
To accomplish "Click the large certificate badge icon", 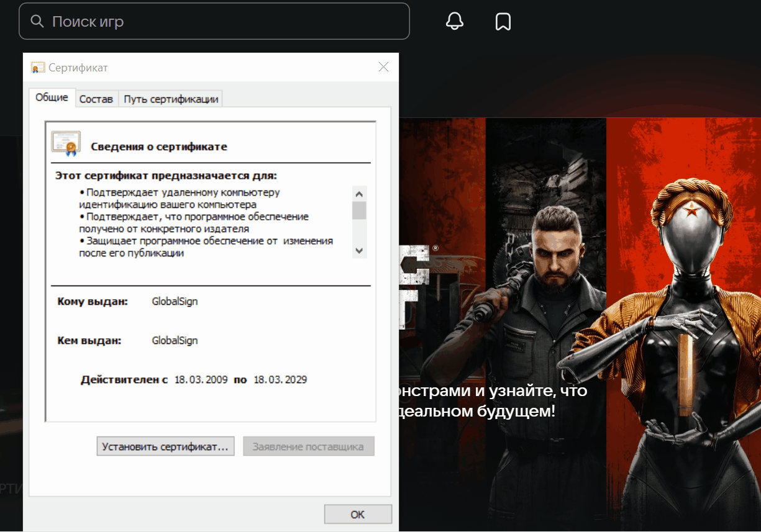I will 66,144.
